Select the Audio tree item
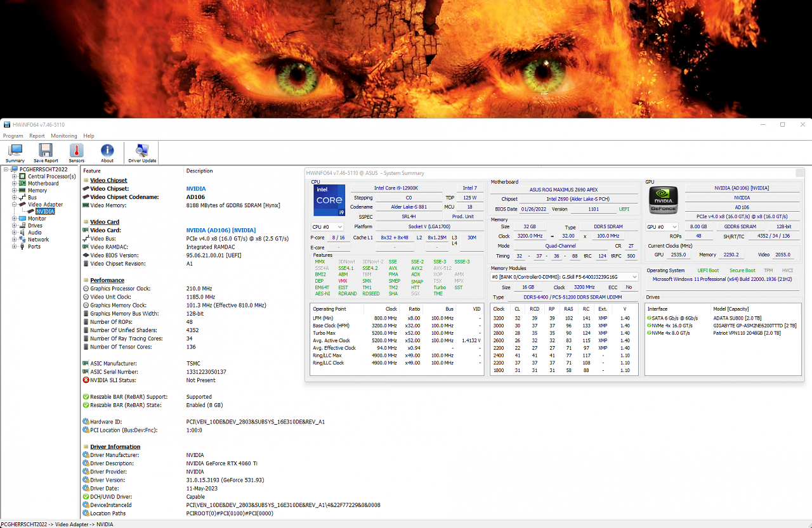 [x=35, y=233]
